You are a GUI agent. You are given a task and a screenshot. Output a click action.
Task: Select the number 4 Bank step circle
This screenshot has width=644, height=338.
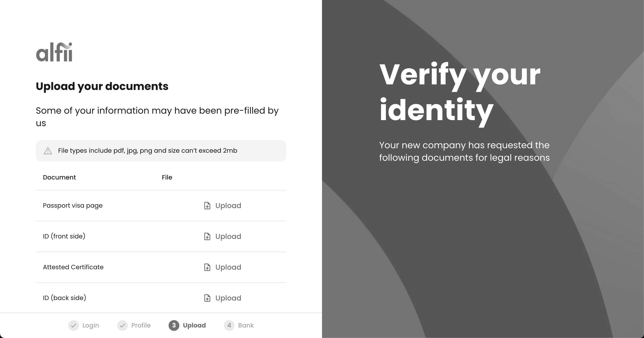[x=229, y=325]
